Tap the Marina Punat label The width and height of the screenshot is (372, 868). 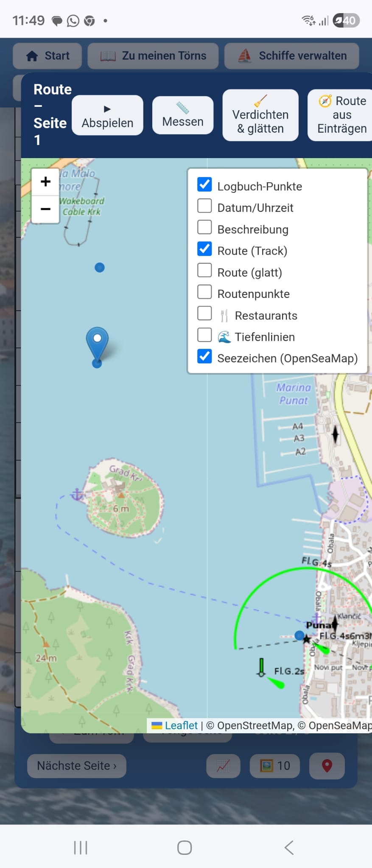294,394
